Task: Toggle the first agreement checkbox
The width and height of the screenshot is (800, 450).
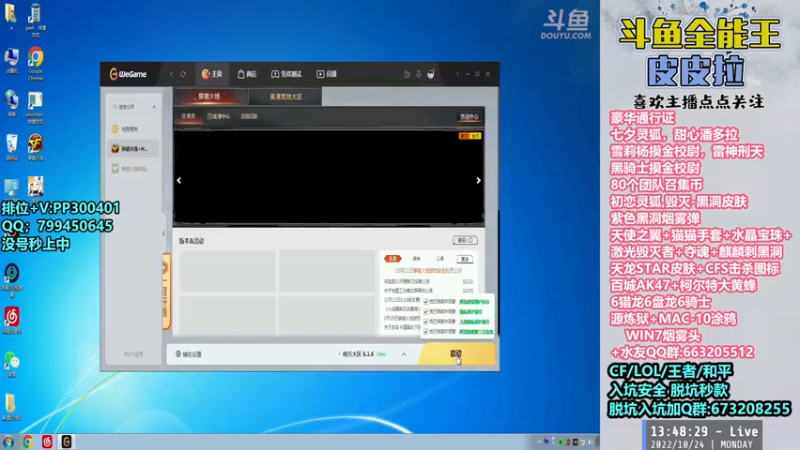Action: (426, 302)
